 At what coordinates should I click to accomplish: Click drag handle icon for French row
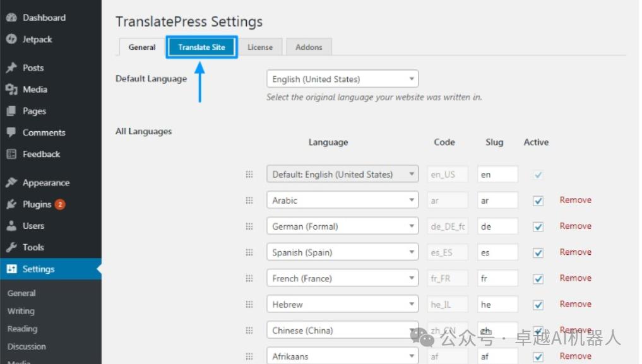249,279
